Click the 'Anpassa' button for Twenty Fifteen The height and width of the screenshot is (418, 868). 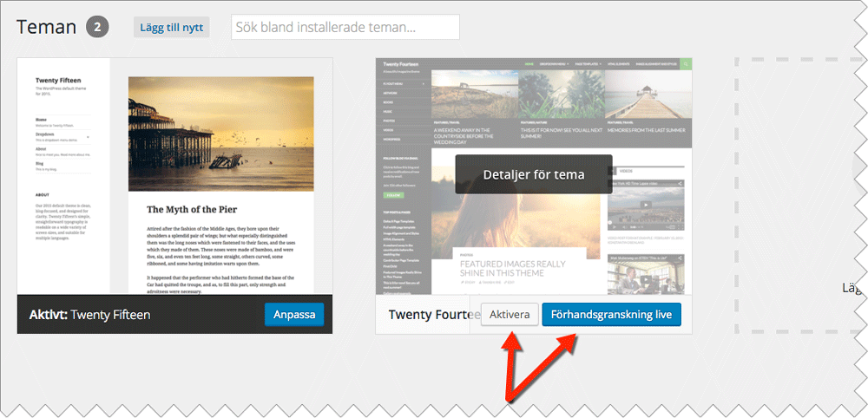294,314
